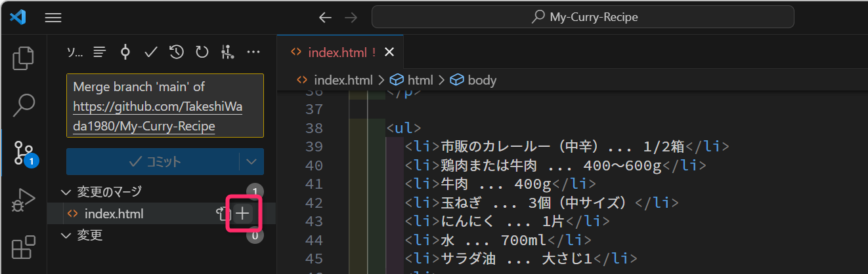
Task: Open the Run and Debug view
Action: (24, 200)
